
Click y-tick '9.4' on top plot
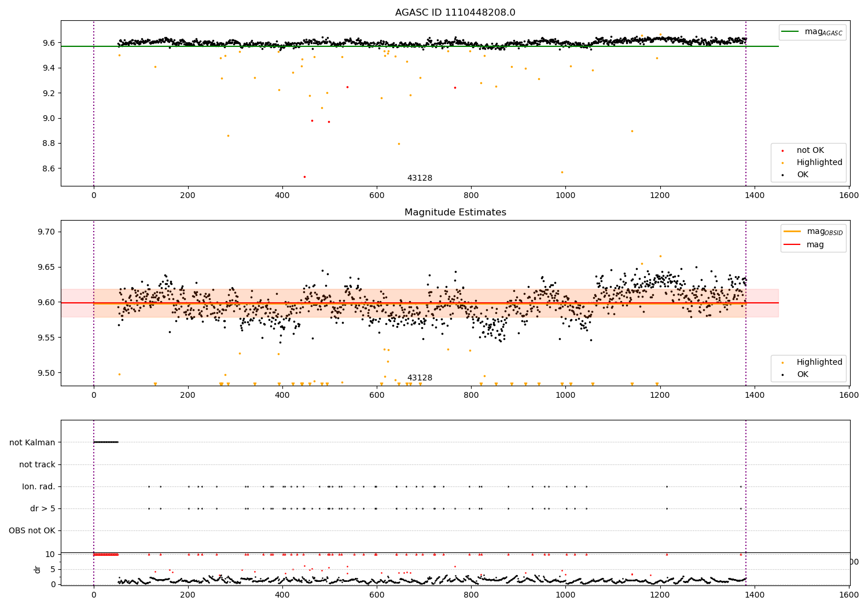pos(48,68)
